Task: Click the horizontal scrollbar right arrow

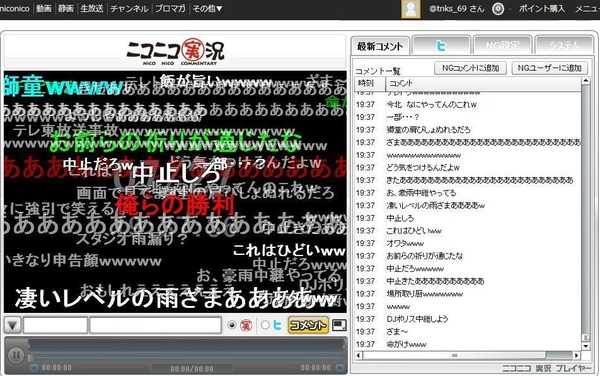Action: (577, 355)
